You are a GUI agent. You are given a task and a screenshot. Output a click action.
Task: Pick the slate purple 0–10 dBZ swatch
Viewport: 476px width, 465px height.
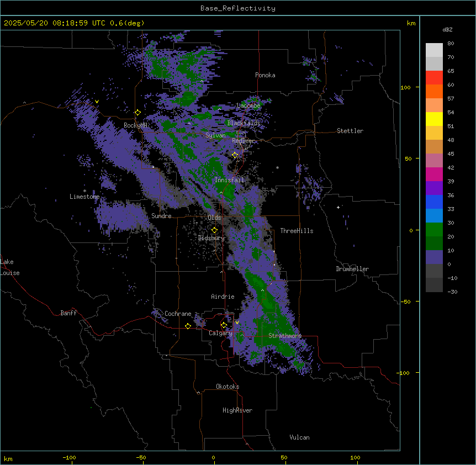[434, 257]
